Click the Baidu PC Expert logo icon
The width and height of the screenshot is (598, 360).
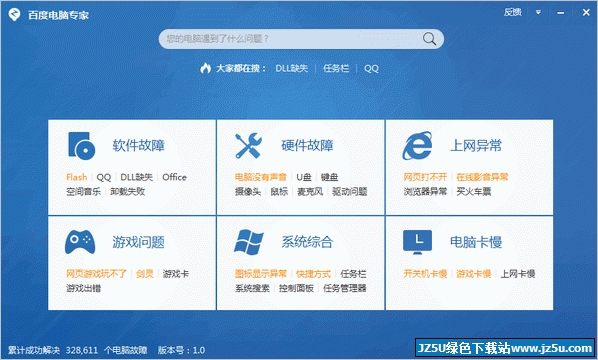coord(14,14)
